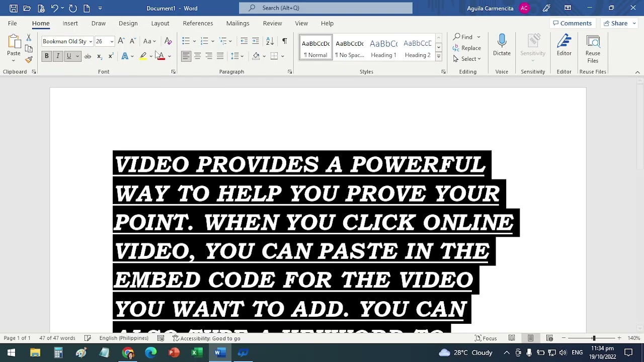Clear all formatting from the selection
The image size is (644, 362).
click(168, 41)
